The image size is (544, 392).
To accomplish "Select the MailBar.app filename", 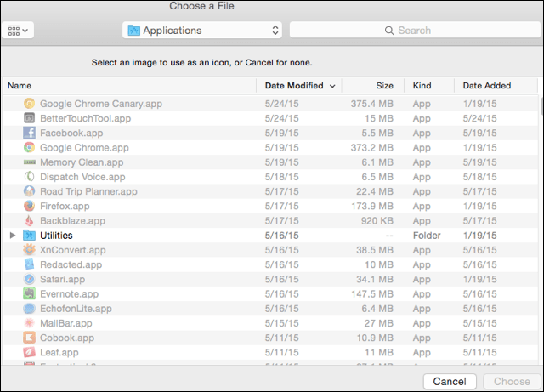I will 66,323.
